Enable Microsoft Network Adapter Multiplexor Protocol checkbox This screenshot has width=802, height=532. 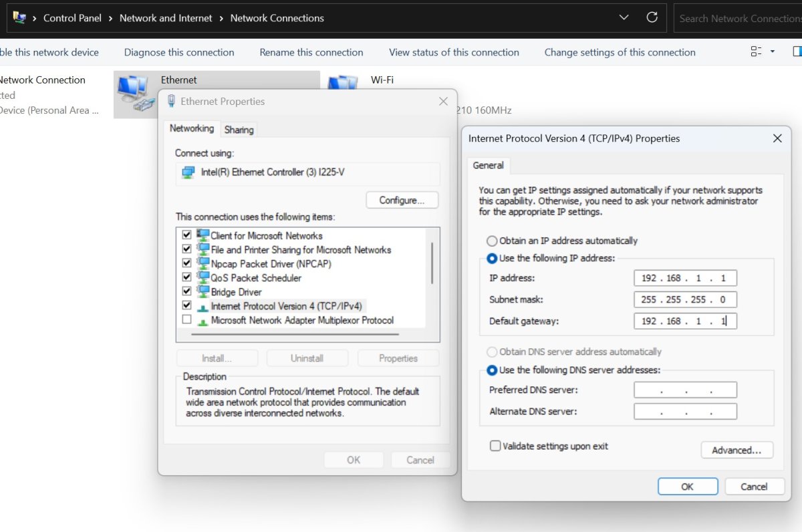coord(186,320)
